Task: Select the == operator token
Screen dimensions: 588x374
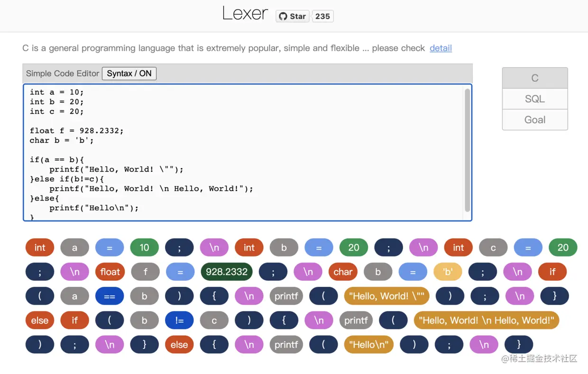Action: tap(110, 296)
